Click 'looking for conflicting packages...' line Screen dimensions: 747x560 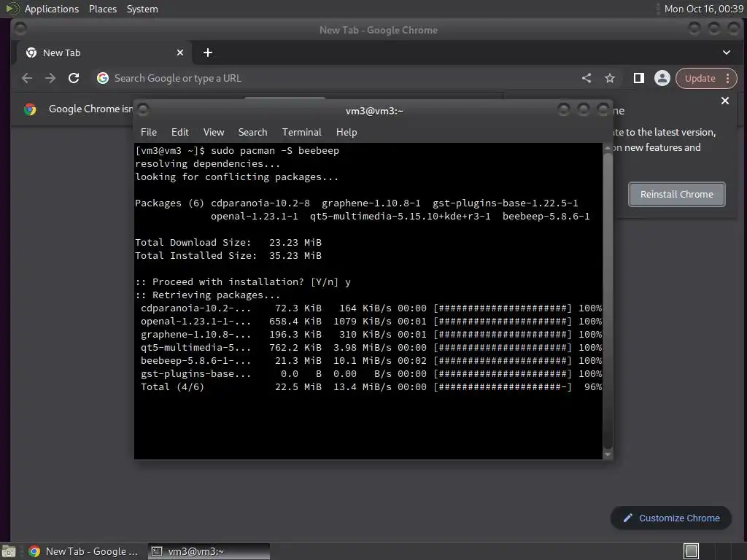coord(237,177)
